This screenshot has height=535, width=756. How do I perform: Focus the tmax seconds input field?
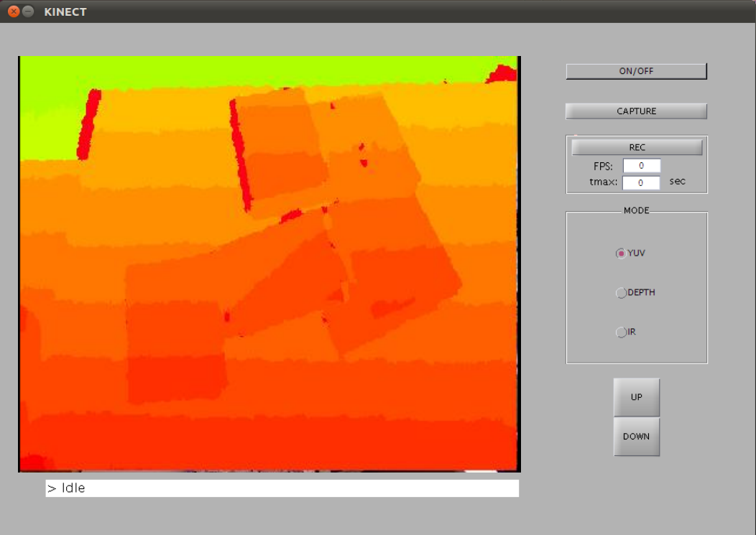click(641, 183)
